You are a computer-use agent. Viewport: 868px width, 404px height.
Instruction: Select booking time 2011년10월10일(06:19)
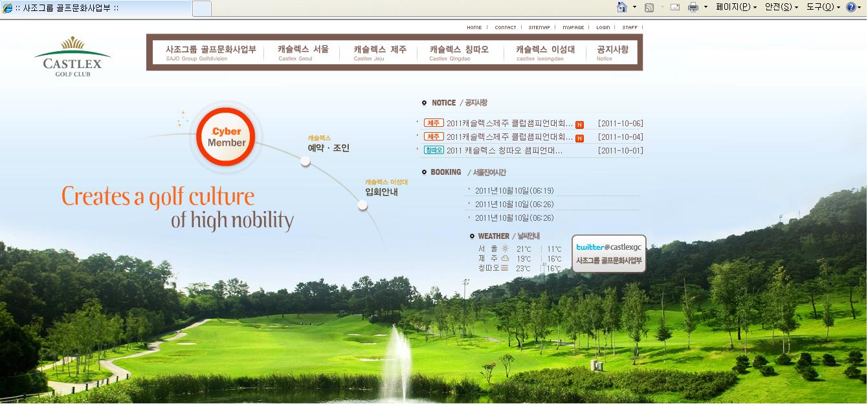[515, 191]
